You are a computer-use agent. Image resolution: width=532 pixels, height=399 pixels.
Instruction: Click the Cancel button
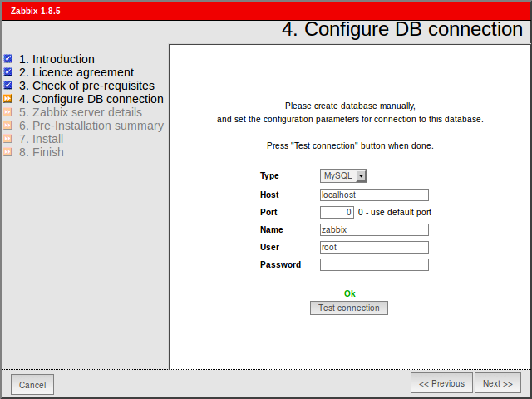point(32,385)
